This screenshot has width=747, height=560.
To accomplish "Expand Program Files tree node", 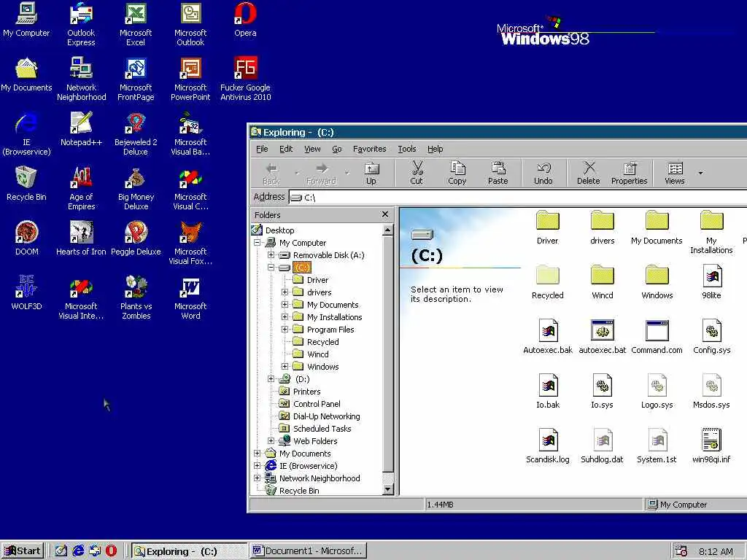I will coord(285,330).
